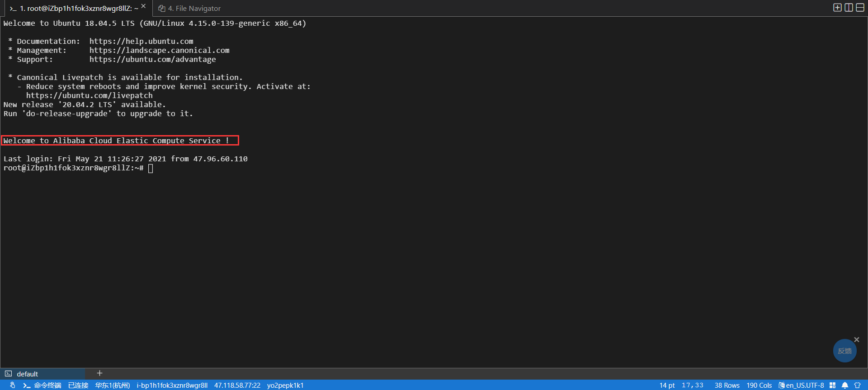The width and height of the screenshot is (868, 390).
Task: Open the four-squares layout icon in status bar
Action: [x=832, y=385]
